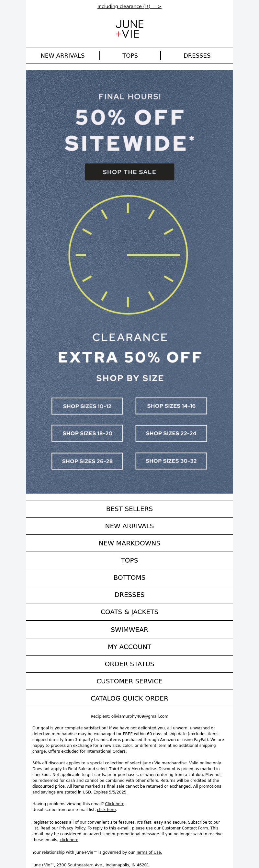The image size is (259, 868).
Task: Open CATALOG QUICK ORDER row
Action: tap(129, 698)
